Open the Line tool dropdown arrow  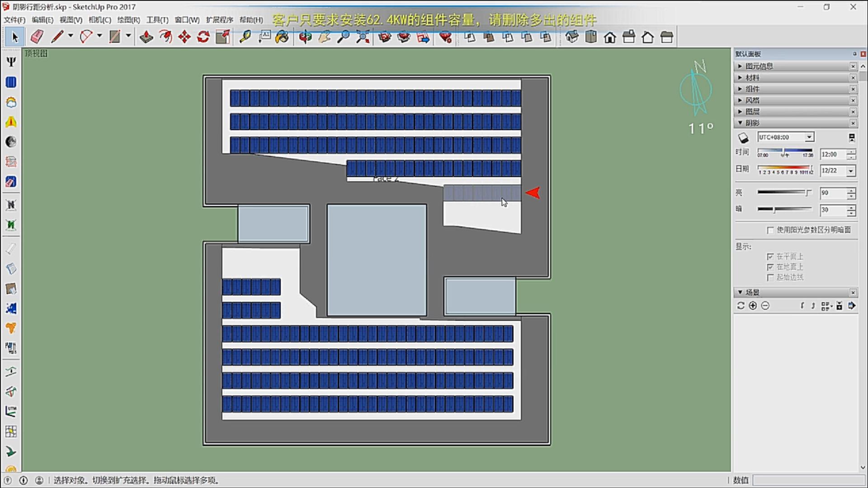click(71, 36)
